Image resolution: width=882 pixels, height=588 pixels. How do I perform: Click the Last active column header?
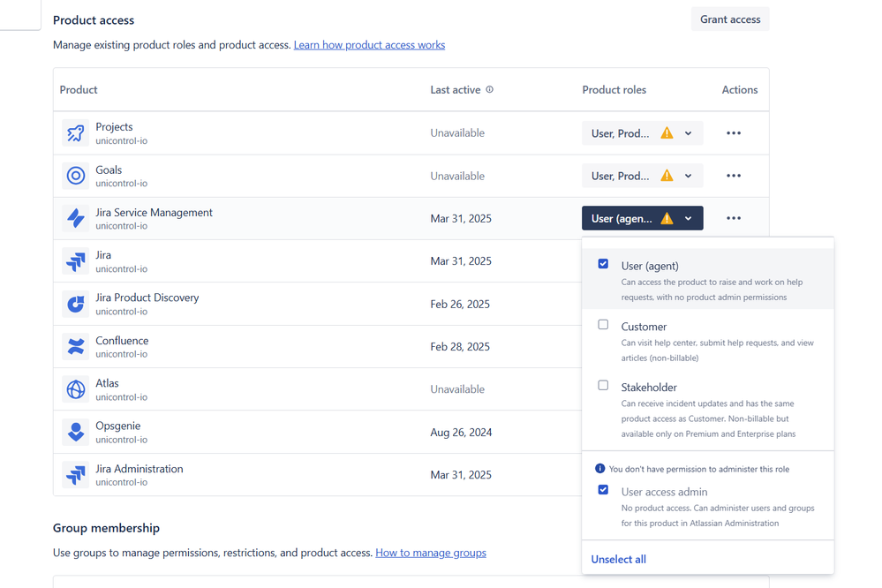[455, 90]
